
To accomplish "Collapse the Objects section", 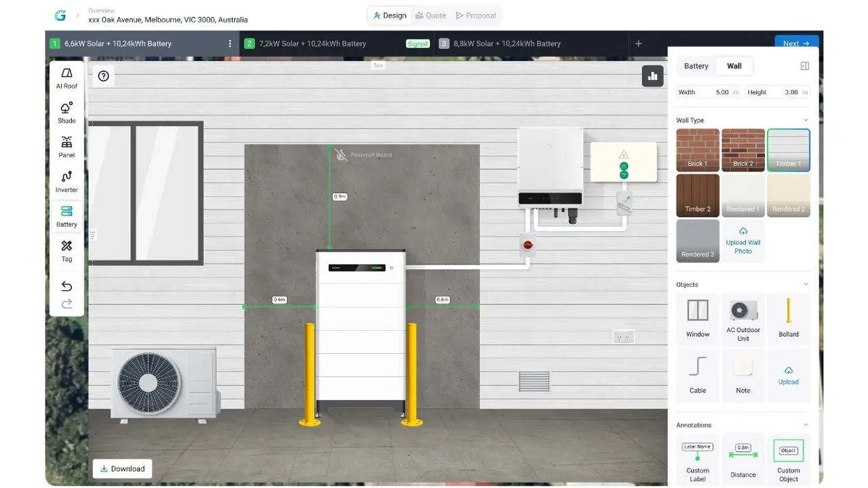I will pyautogui.click(x=806, y=285).
